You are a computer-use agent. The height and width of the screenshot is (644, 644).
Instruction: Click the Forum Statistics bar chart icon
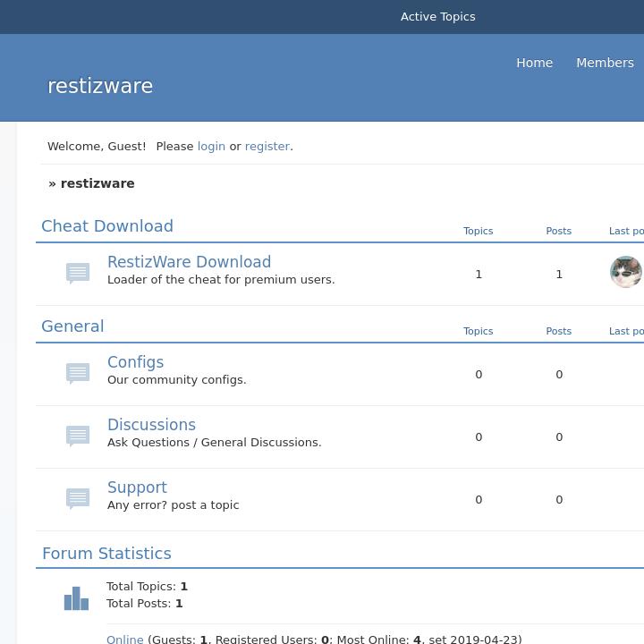click(x=76, y=597)
